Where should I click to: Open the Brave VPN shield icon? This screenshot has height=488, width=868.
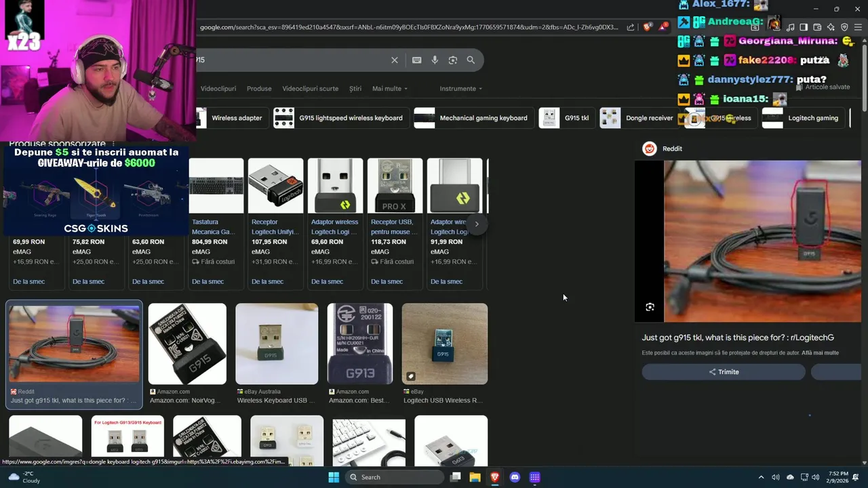point(844,27)
